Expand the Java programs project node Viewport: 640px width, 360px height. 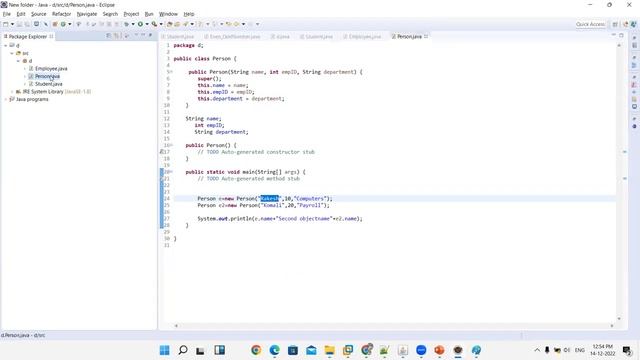coord(6,99)
